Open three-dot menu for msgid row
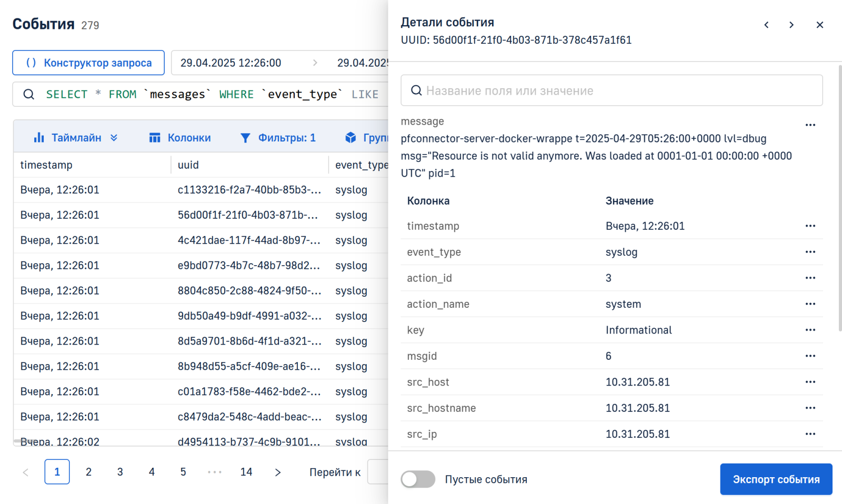Screen dimensions: 842x504 tap(810, 356)
